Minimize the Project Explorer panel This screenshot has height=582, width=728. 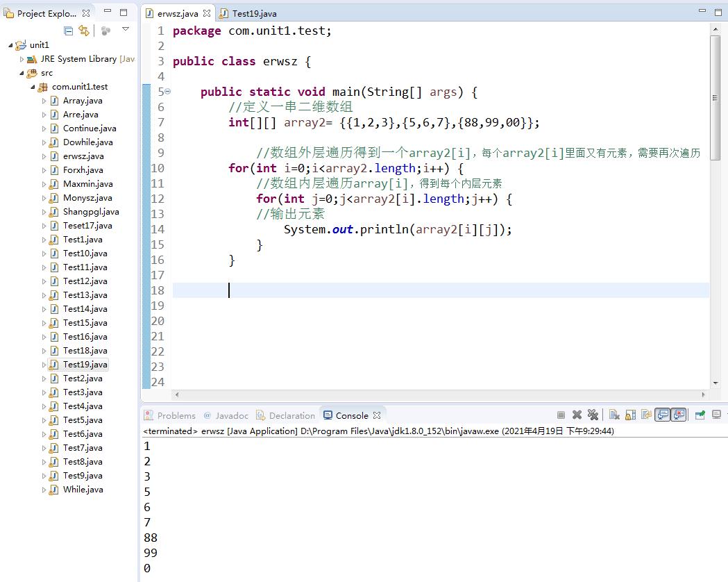(x=108, y=10)
